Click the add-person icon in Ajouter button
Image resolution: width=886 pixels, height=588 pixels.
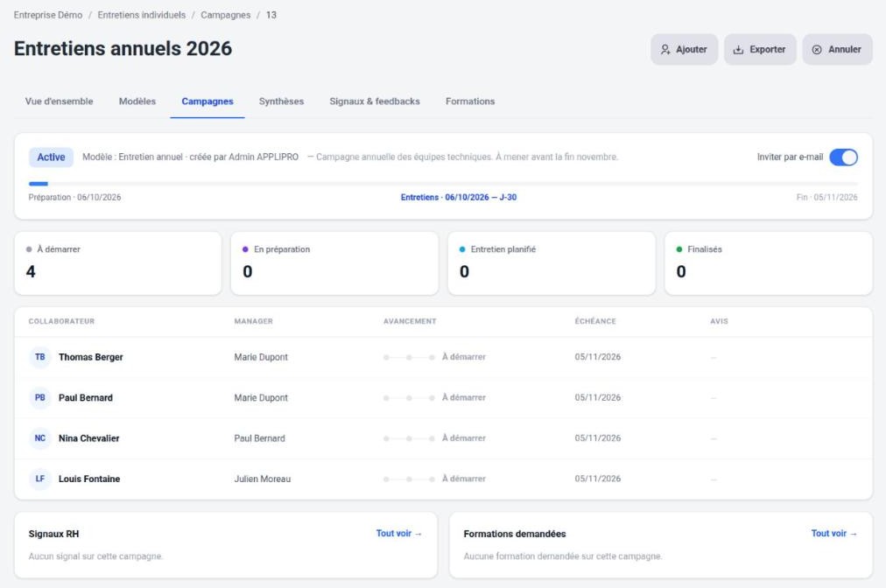(x=665, y=50)
